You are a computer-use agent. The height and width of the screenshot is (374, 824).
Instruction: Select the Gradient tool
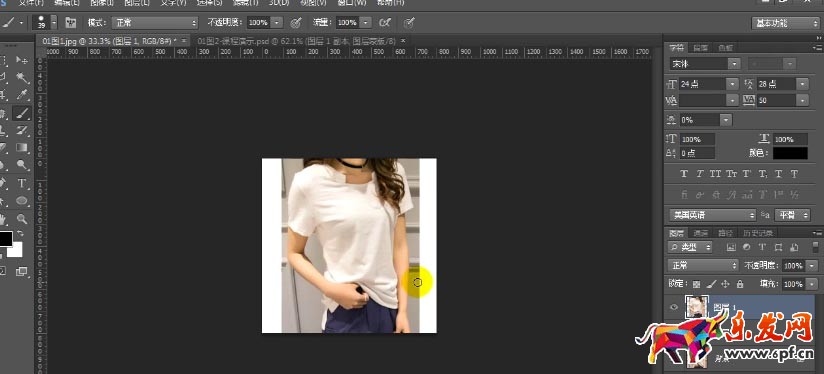[x=22, y=148]
